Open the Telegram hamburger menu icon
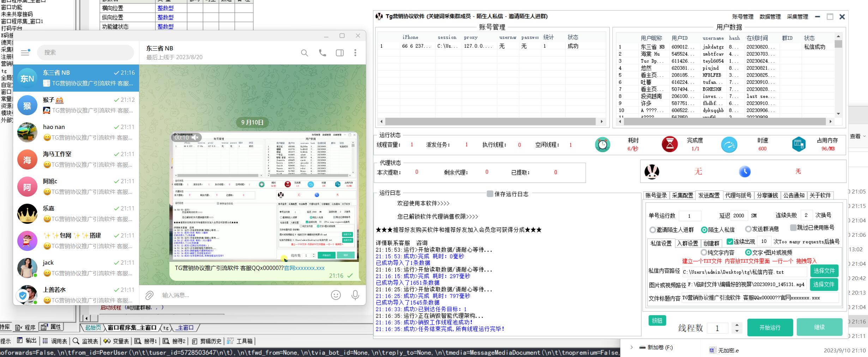The image size is (868, 357). 25,53
